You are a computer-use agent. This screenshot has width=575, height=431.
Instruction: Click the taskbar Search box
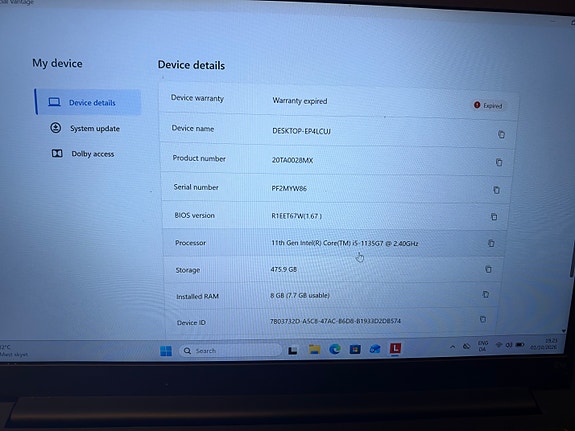[230, 351]
